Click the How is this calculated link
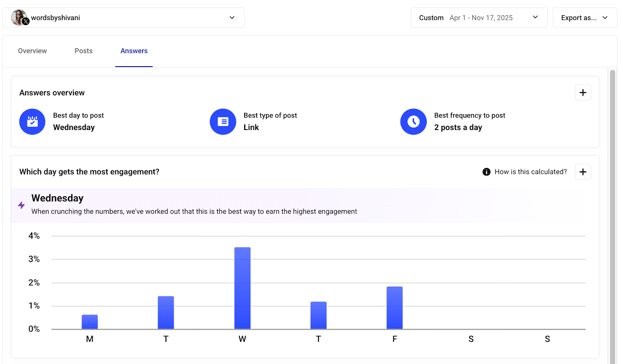Image resolution: width=623 pixels, height=364 pixels. pyautogui.click(x=531, y=171)
